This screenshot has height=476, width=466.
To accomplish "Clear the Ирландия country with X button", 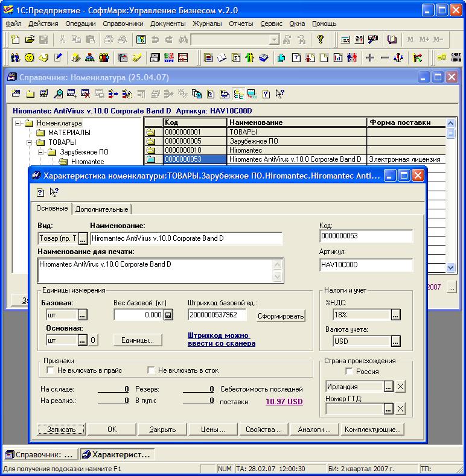I will pyautogui.click(x=400, y=387).
